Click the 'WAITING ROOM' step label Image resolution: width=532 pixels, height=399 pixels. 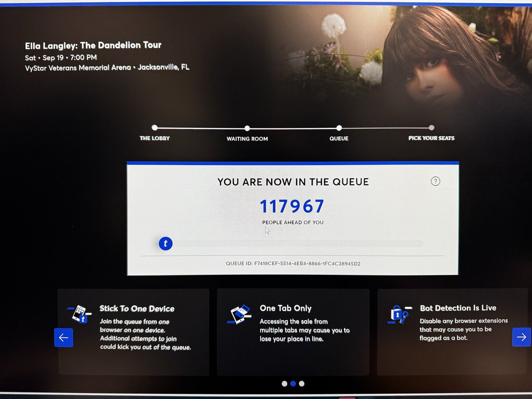click(247, 139)
